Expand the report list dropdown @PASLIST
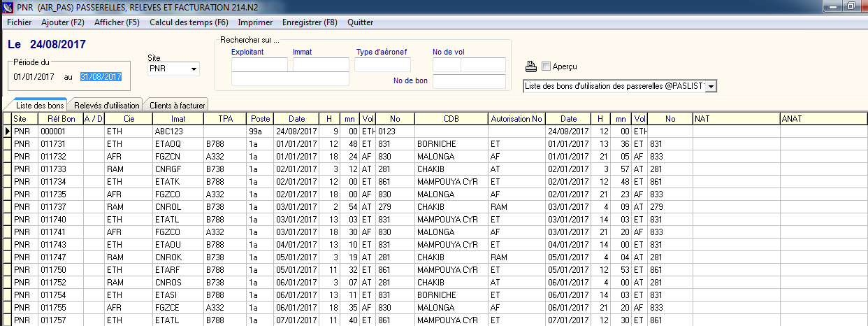Screen dimensions: 868x326 pos(711,86)
